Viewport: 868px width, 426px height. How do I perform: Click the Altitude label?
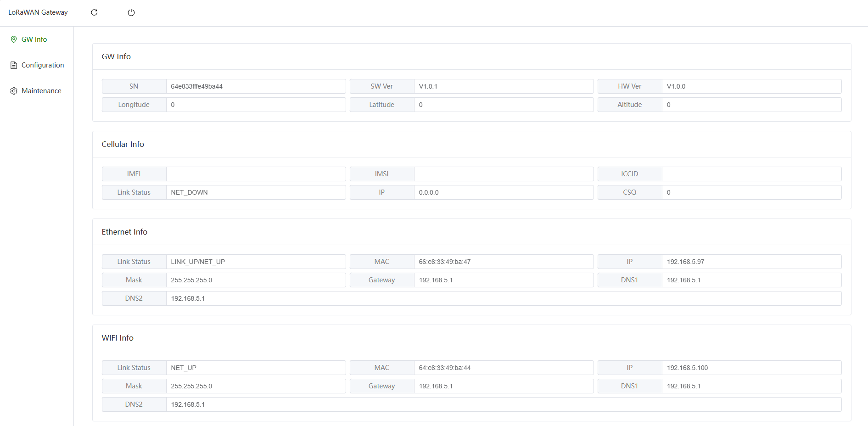tap(630, 105)
